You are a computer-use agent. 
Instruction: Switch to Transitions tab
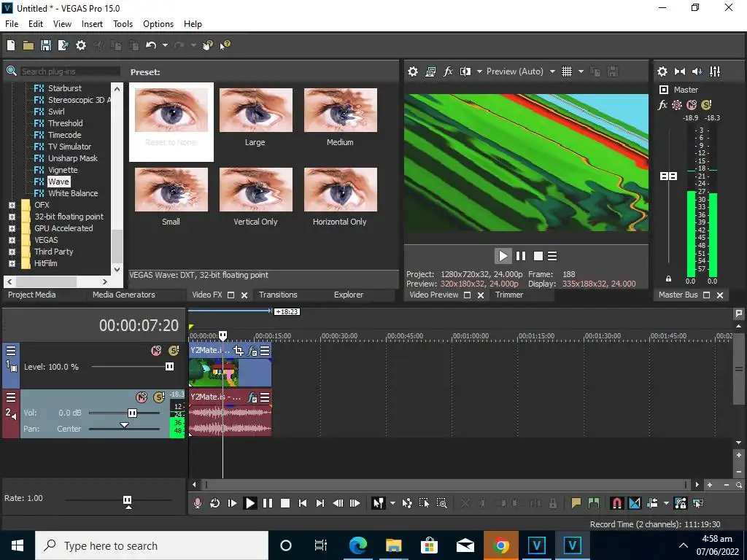tap(278, 295)
